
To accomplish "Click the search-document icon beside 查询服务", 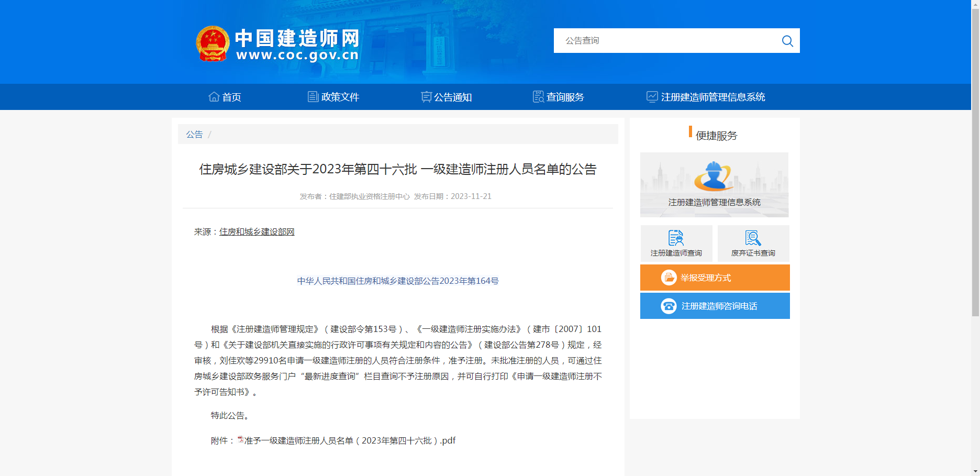I will tap(538, 96).
